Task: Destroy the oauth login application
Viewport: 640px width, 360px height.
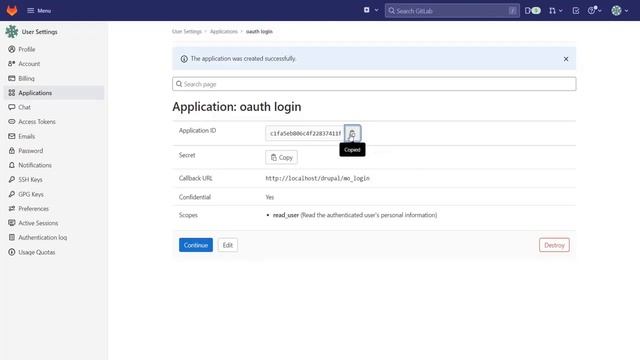Action: [x=554, y=245]
